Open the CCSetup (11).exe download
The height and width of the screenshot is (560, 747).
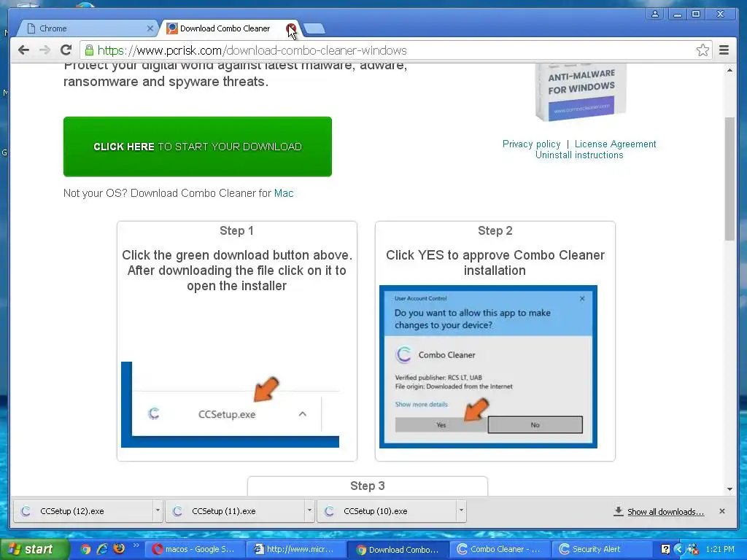(233, 511)
